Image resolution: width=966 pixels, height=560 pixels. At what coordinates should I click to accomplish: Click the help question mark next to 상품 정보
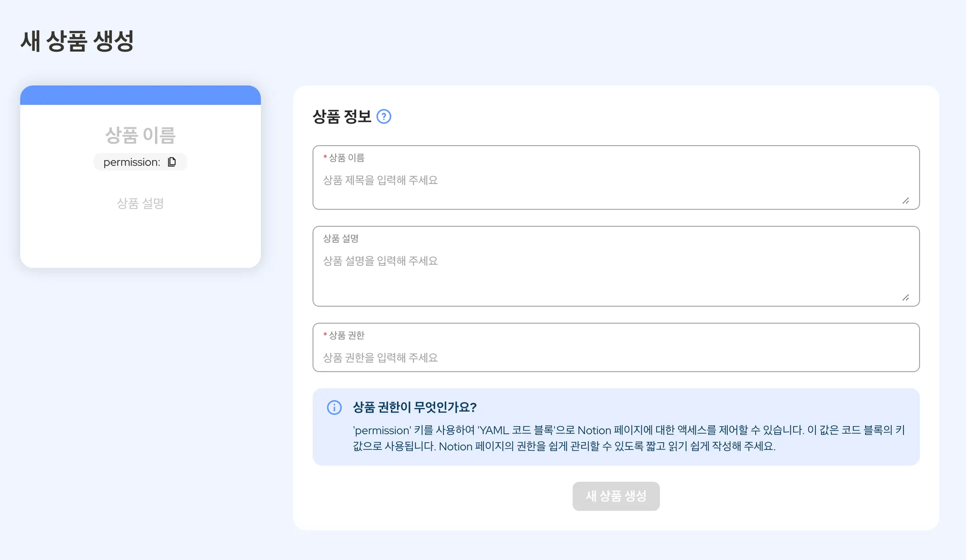click(384, 116)
